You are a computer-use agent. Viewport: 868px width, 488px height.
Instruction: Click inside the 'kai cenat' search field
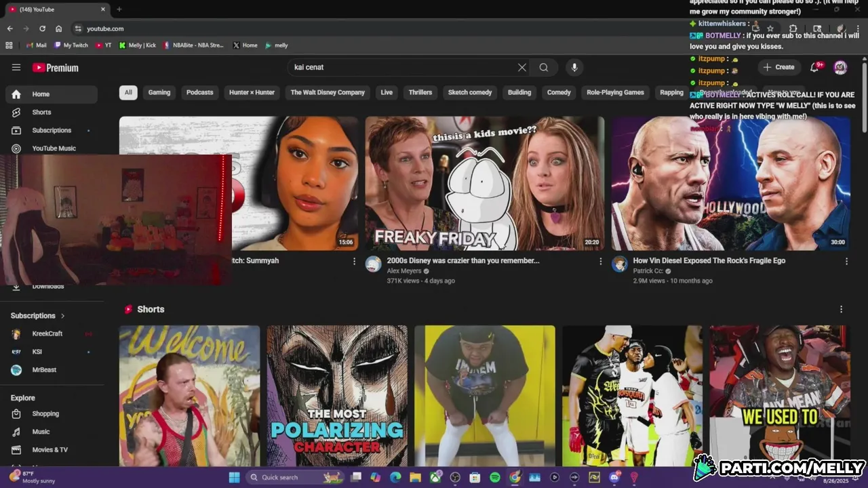coord(403,67)
